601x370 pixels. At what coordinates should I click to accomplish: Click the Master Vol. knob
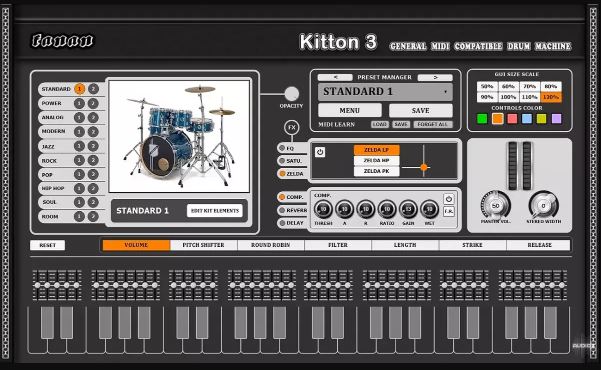(496, 206)
